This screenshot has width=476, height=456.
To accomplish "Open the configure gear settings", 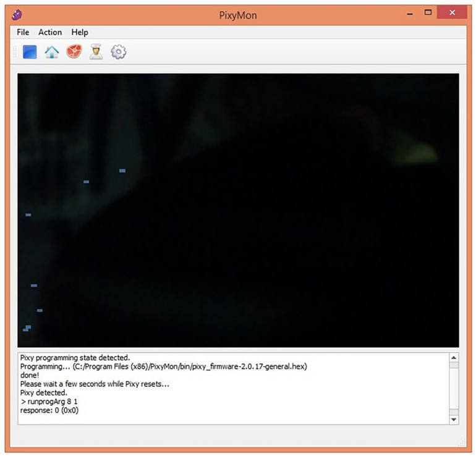I will click(119, 52).
